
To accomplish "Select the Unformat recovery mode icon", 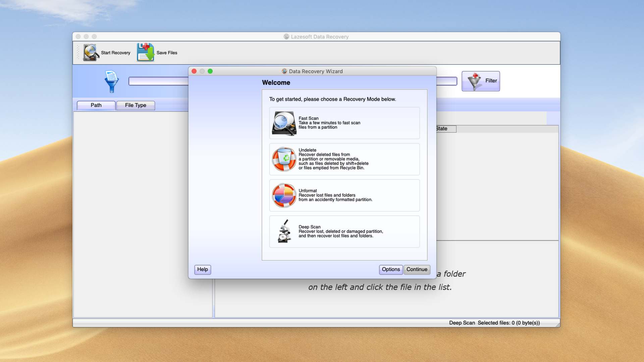I will (x=283, y=195).
